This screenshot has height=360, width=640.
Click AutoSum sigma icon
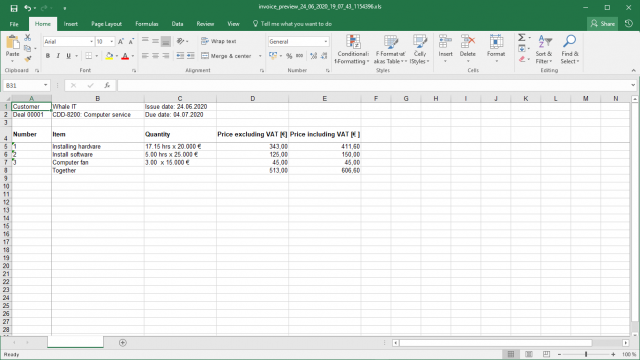pos(522,38)
